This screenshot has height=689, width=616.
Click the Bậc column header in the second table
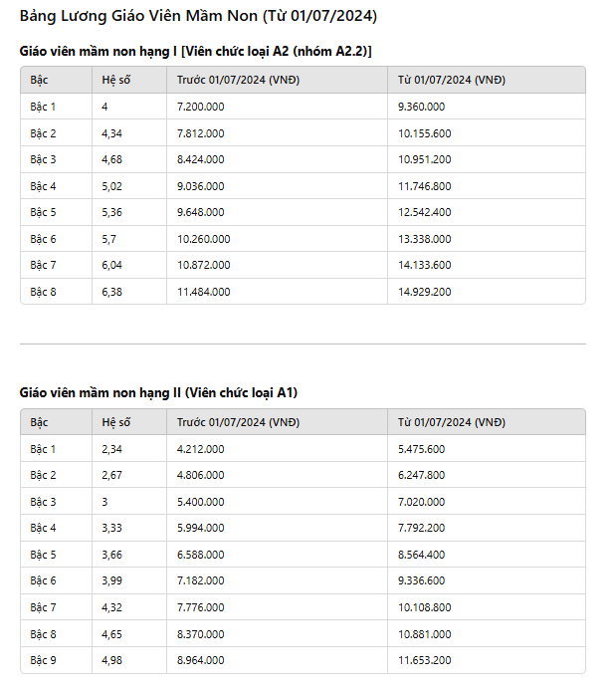click(x=39, y=422)
